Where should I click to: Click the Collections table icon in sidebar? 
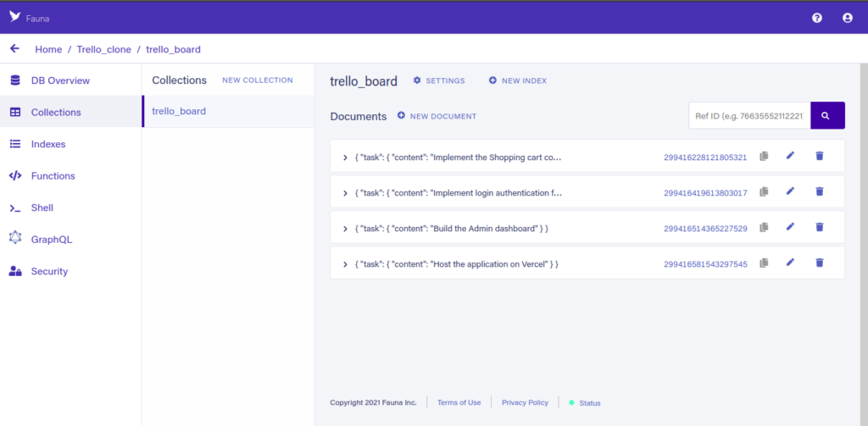(15, 113)
